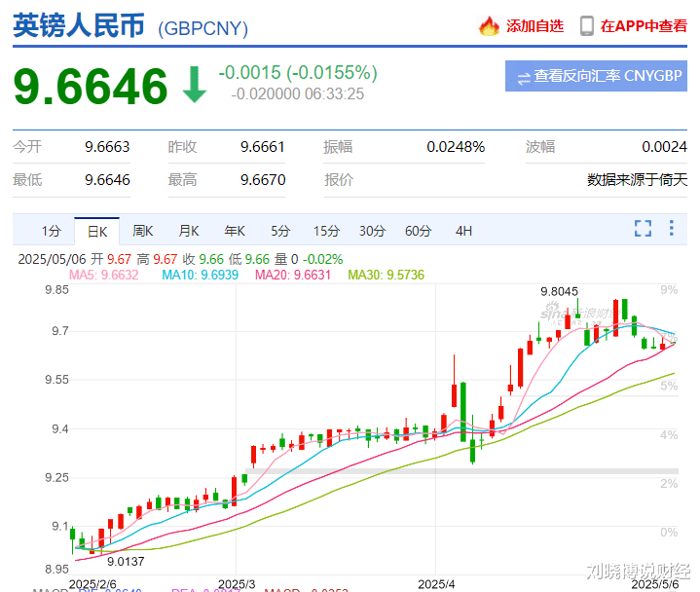Click the MA30: 9.5736 legend

pyautogui.click(x=387, y=275)
